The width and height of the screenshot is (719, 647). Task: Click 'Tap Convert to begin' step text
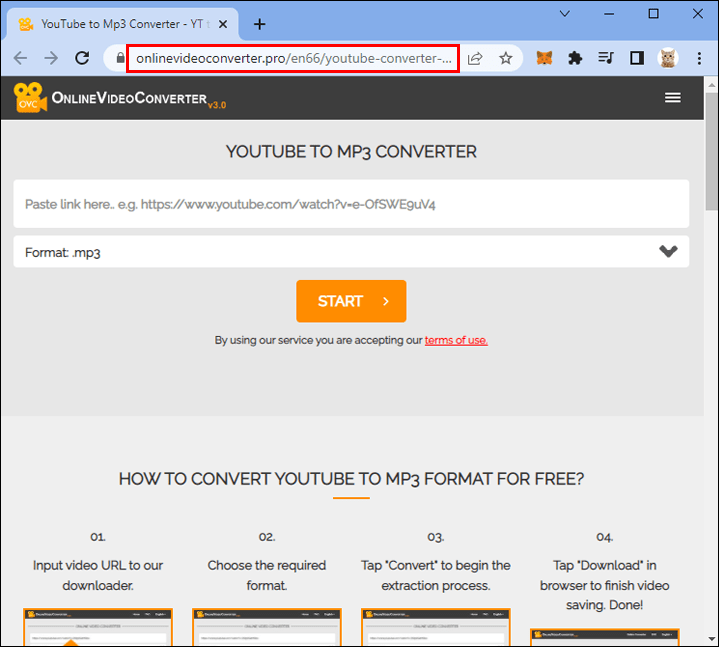point(436,575)
